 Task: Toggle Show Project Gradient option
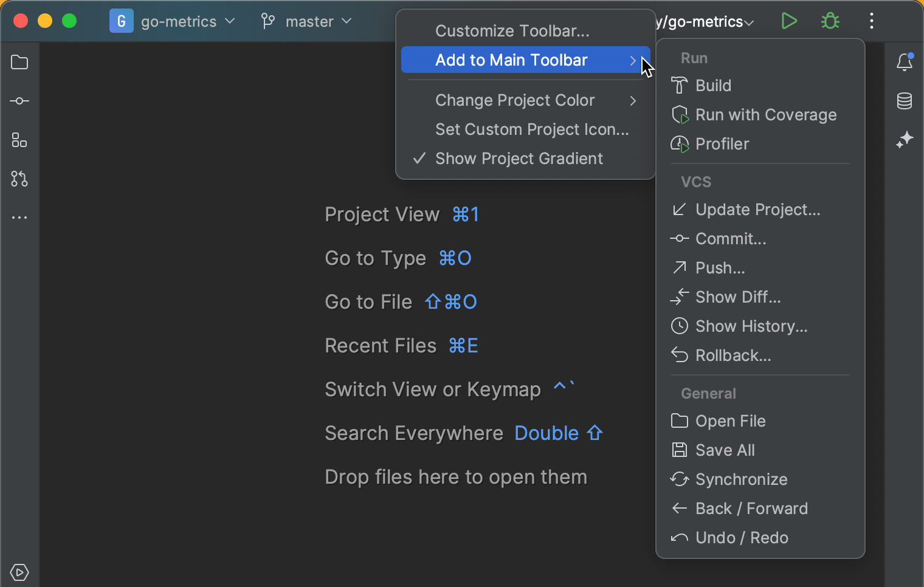[x=519, y=159]
